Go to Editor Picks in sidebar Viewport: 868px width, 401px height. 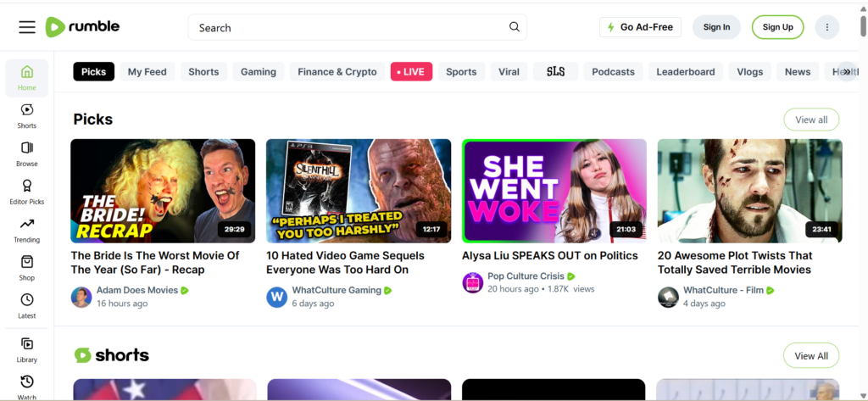[27, 192]
